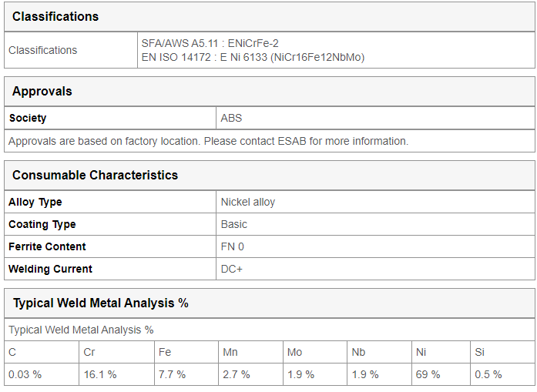This screenshot has width=537, height=392.
Task: Select the 16.1 % chromium value
Action: pyautogui.click(x=100, y=374)
